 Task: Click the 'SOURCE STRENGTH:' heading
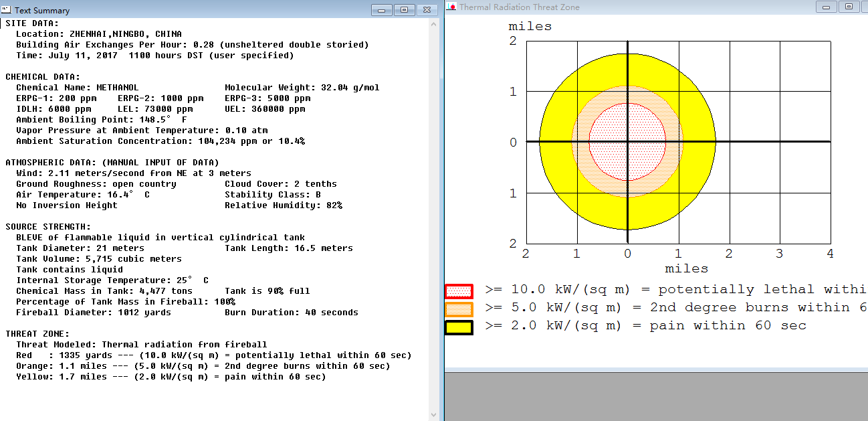coord(48,227)
